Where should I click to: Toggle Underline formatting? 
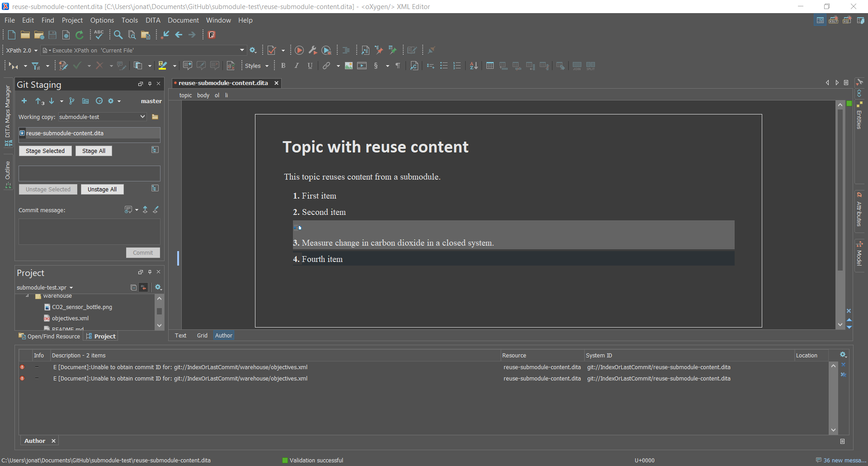(310, 66)
